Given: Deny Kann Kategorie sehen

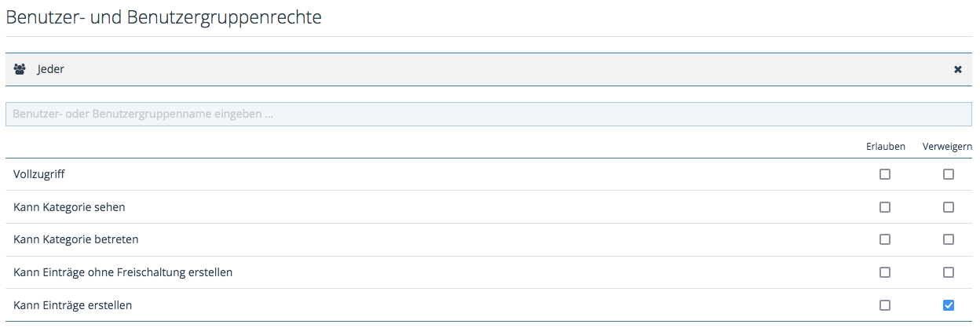Looking at the screenshot, I should 949,207.
